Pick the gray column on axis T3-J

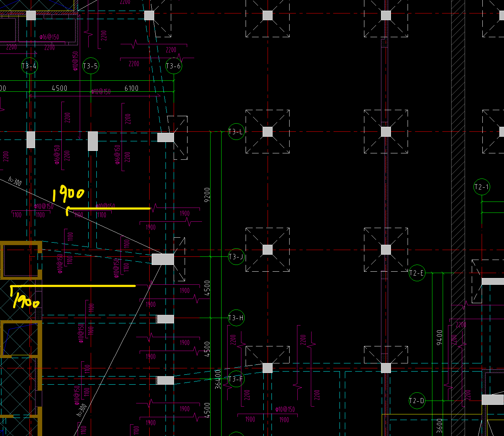[163, 259]
